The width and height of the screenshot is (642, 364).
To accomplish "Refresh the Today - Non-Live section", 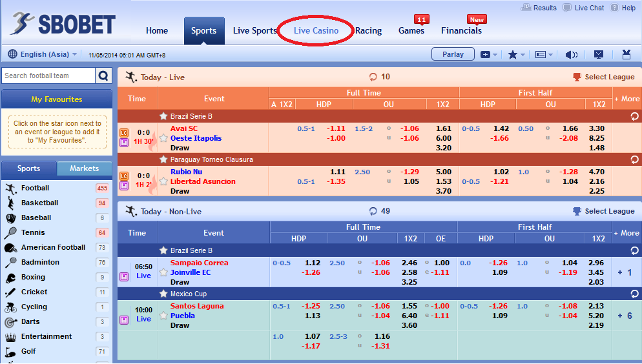I will 373,211.
